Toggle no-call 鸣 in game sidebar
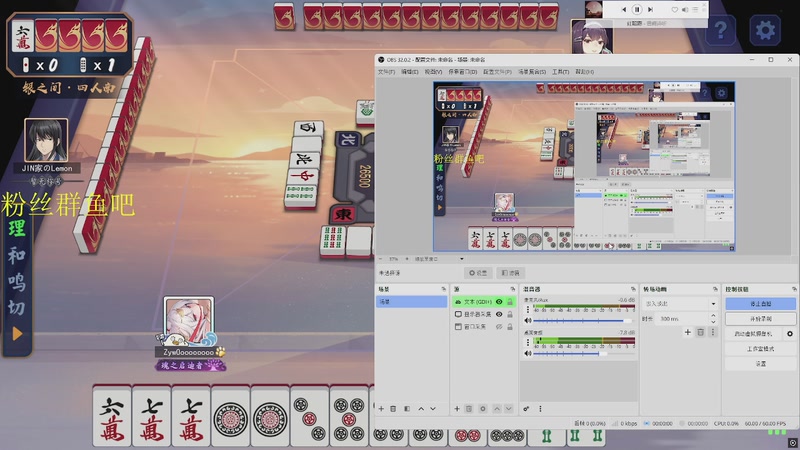 coord(16,281)
